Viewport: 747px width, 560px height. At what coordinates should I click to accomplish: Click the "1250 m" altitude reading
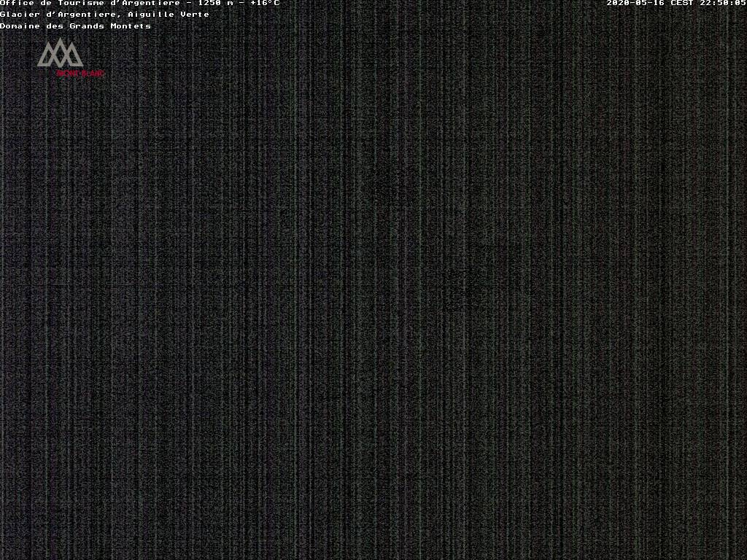pyautogui.click(x=215, y=3)
